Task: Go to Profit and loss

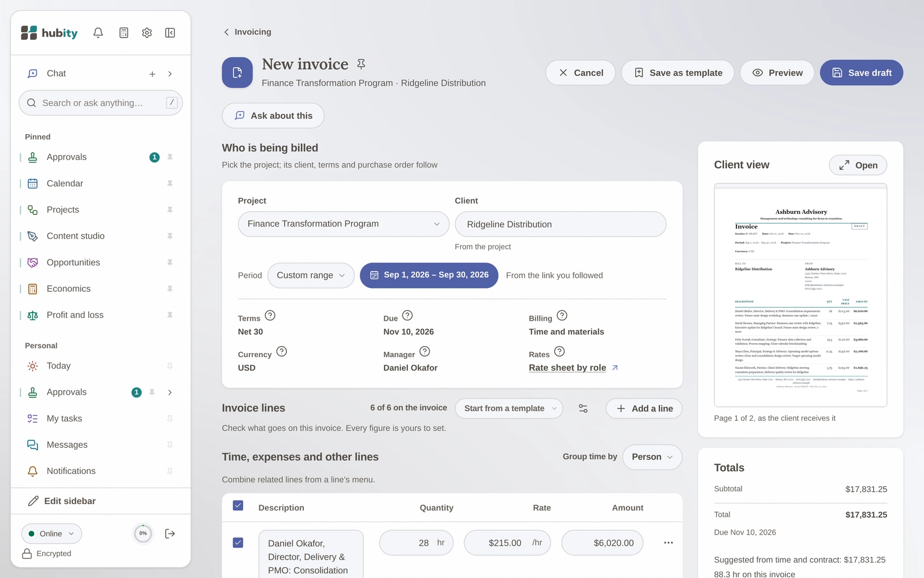Action: [75, 315]
